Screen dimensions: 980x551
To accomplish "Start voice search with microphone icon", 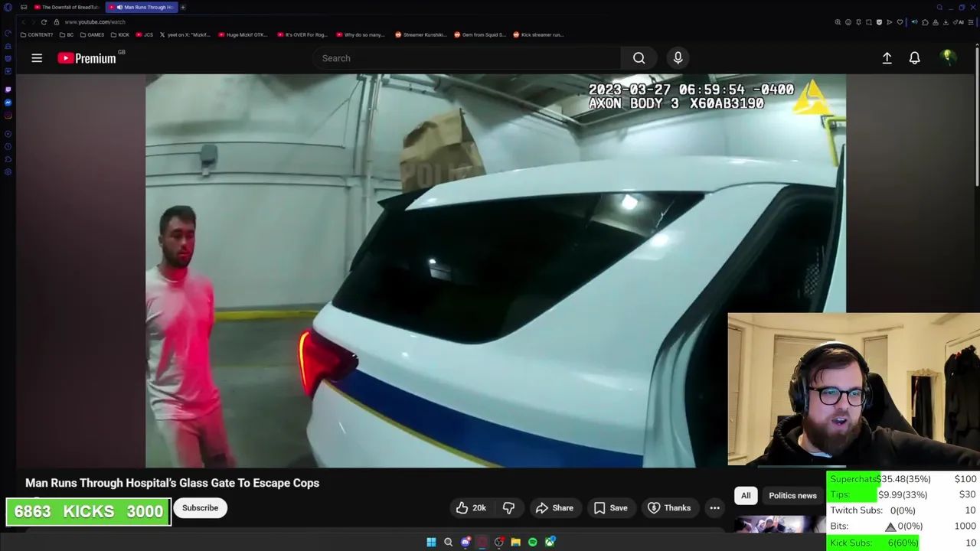I will click(678, 58).
